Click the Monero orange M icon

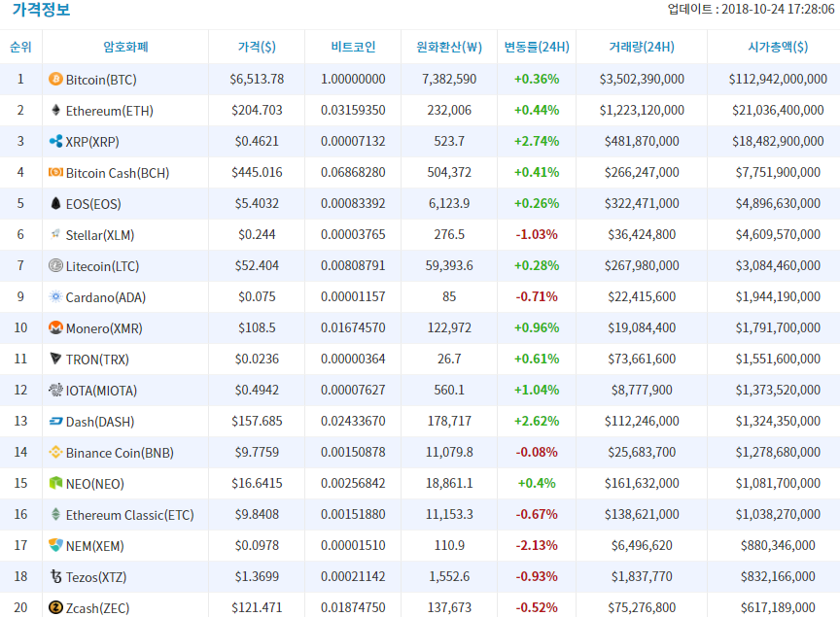click(x=55, y=327)
